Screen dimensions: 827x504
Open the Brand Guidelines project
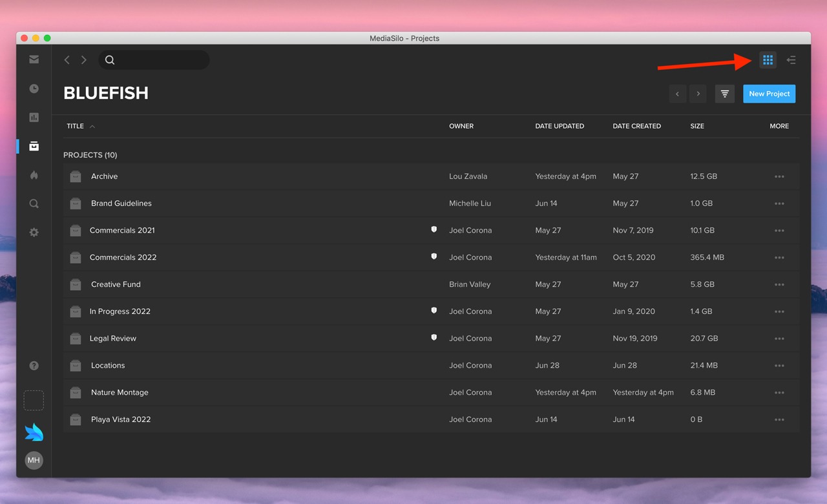[121, 204]
